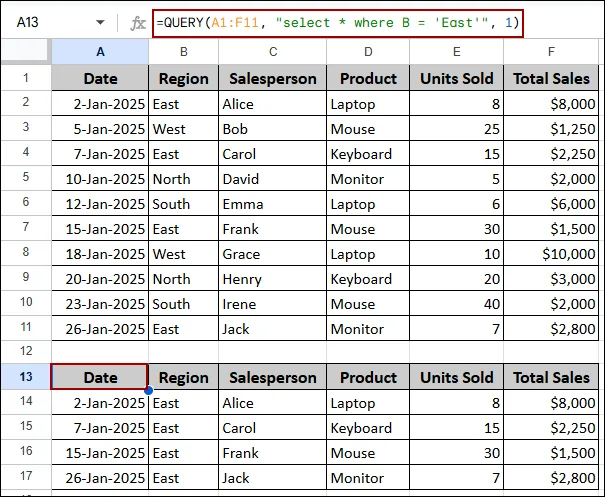The image size is (605, 497).
Task: Click the select-all corner box
Action: coord(26,52)
